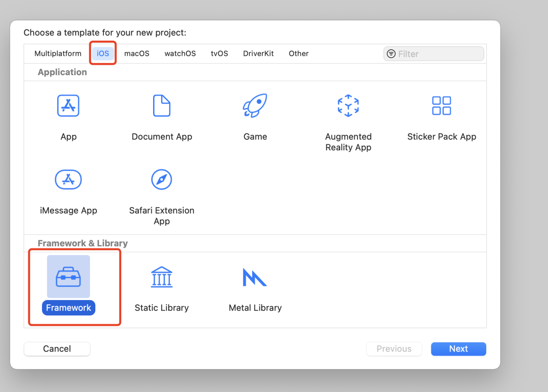Click the Application section header
Viewport: 548px width, 392px height.
[x=62, y=72]
